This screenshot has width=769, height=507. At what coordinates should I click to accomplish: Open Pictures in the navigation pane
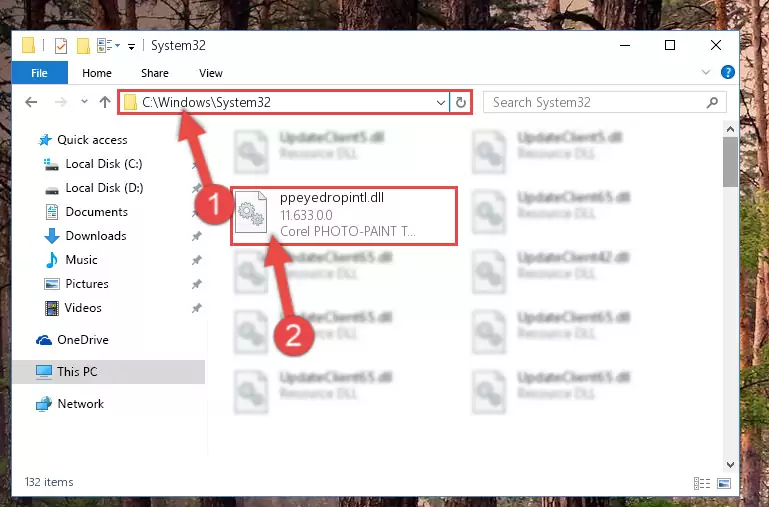[x=87, y=284]
